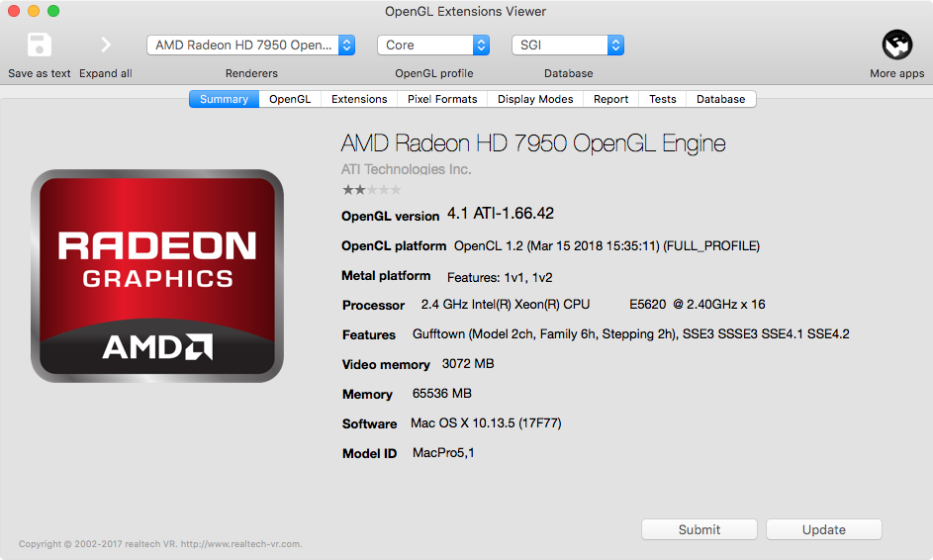
Task: Click the OpenCL 1.2 platform value
Action: click(606, 245)
